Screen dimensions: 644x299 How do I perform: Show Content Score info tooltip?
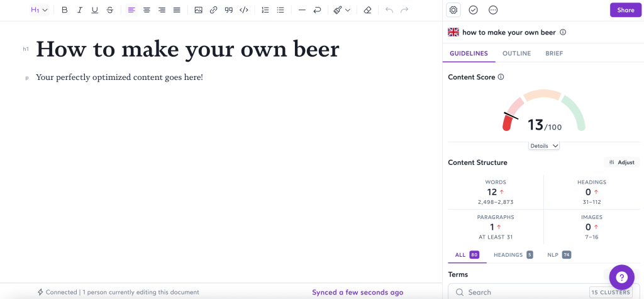click(x=501, y=77)
